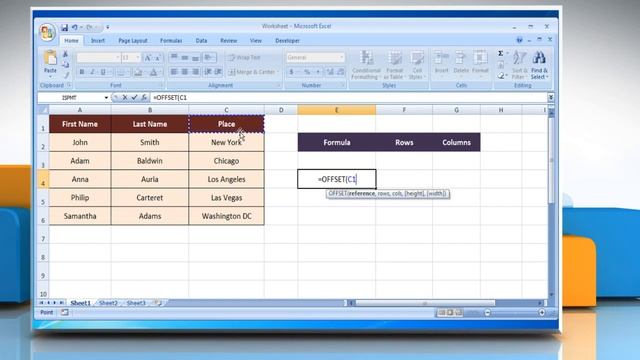This screenshot has width=640, height=360.
Task: Open the Developer ribbon tab
Action: [287, 41]
